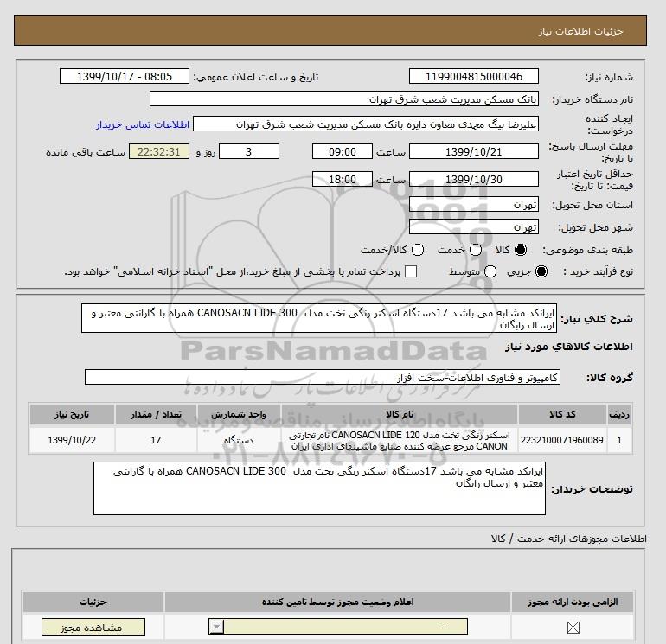The image size is (666, 644).
Task: Select the خدمت radio option
Action: (x=469, y=250)
